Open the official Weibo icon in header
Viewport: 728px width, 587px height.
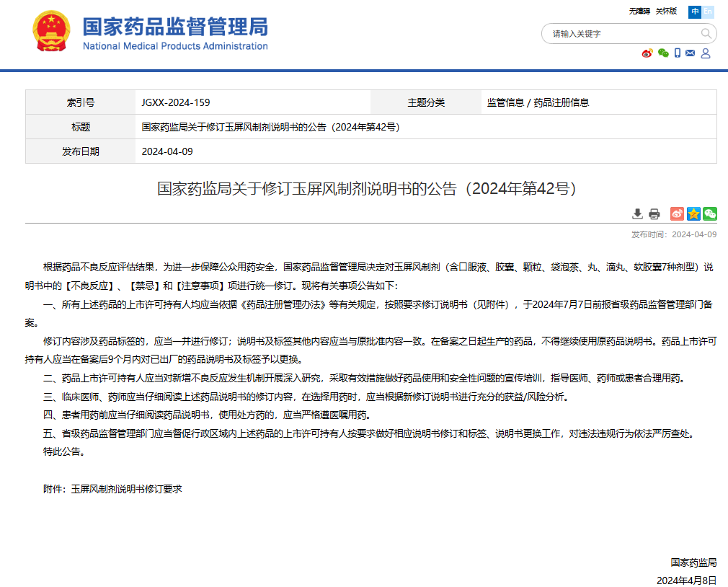coord(647,53)
